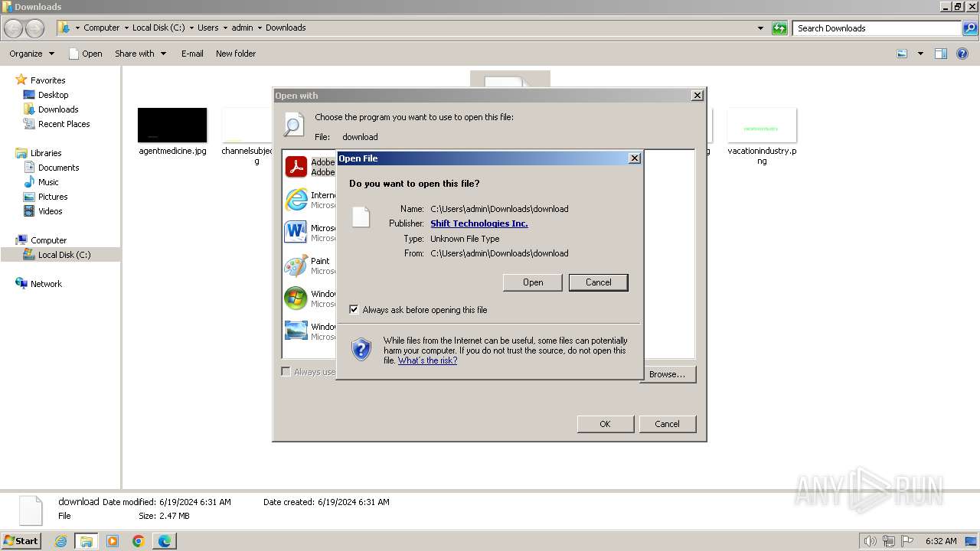This screenshot has height=551, width=980.
Task: Click the unknown file type icon in dialog
Action: 361,217
